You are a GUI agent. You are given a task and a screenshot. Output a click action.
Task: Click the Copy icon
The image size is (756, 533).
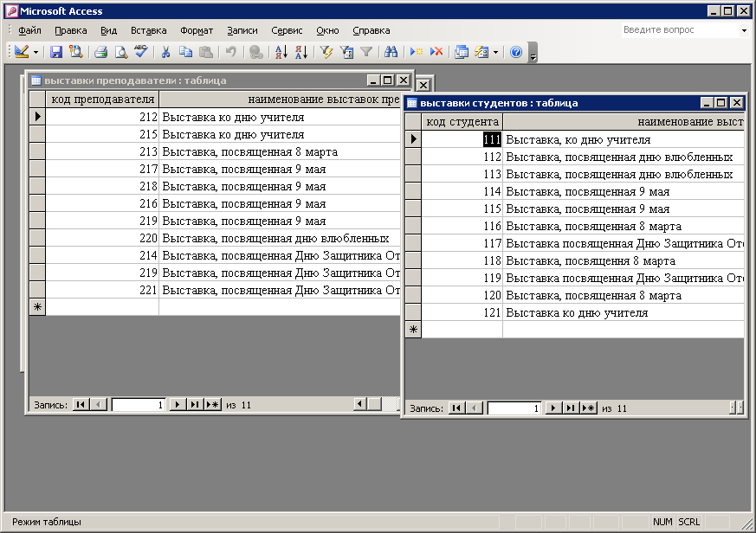point(185,52)
